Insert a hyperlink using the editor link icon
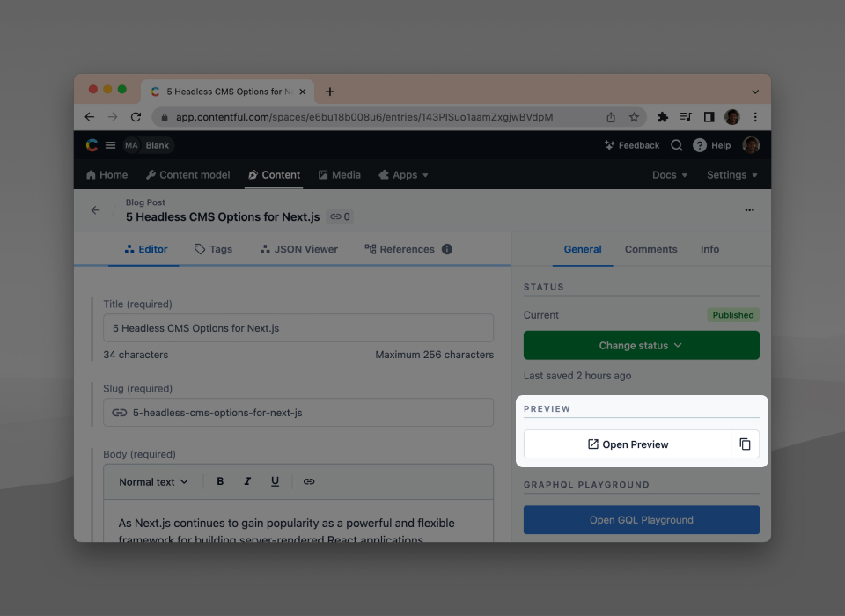The height and width of the screenshot is (616, 845). tap(308, 481)
